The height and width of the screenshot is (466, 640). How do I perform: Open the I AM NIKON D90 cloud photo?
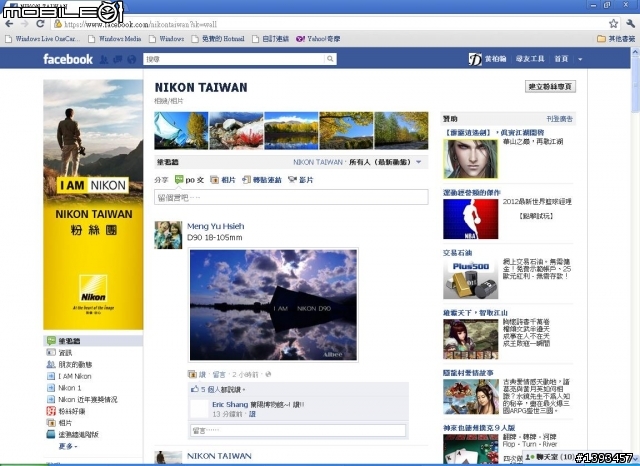tap(273, 305)
